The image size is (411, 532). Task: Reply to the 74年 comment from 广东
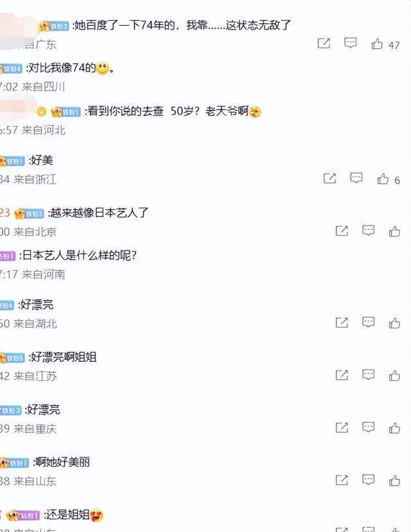tap(350, 43)
